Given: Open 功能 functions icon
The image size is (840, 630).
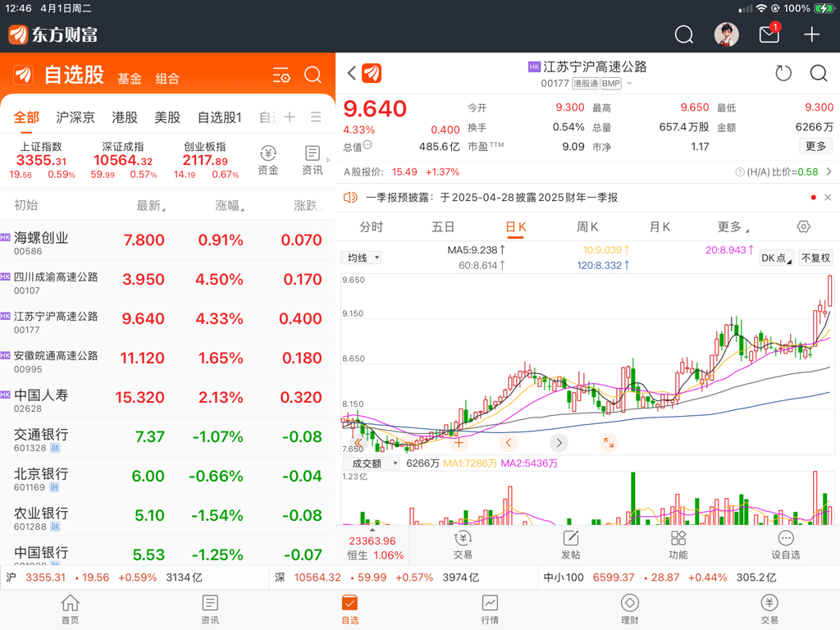Looking at the screenshot, I should click(678, 545).
